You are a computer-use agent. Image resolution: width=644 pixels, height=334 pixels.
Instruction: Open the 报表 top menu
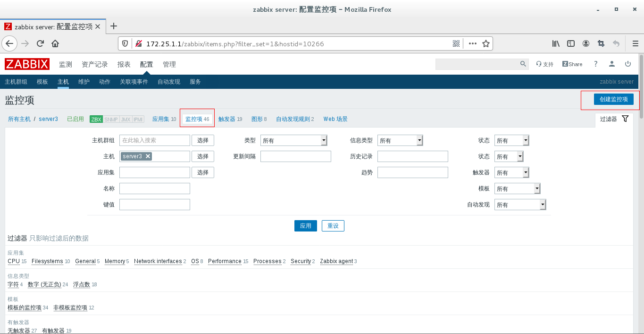coord(124,64)
